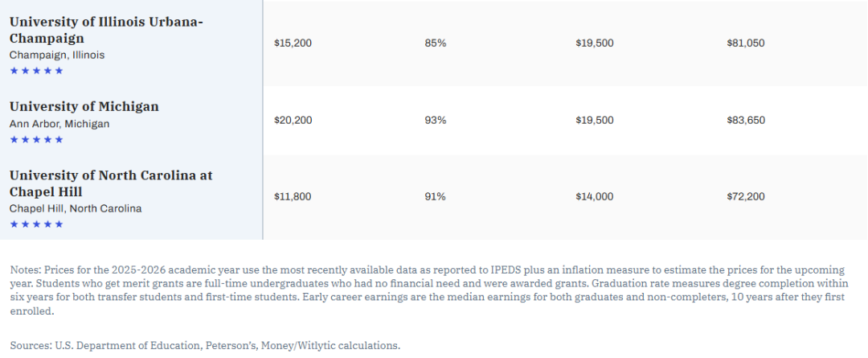868x358 pixels.
Task: Click the $72,200 earnings value
Action: (x=745, y=196)
